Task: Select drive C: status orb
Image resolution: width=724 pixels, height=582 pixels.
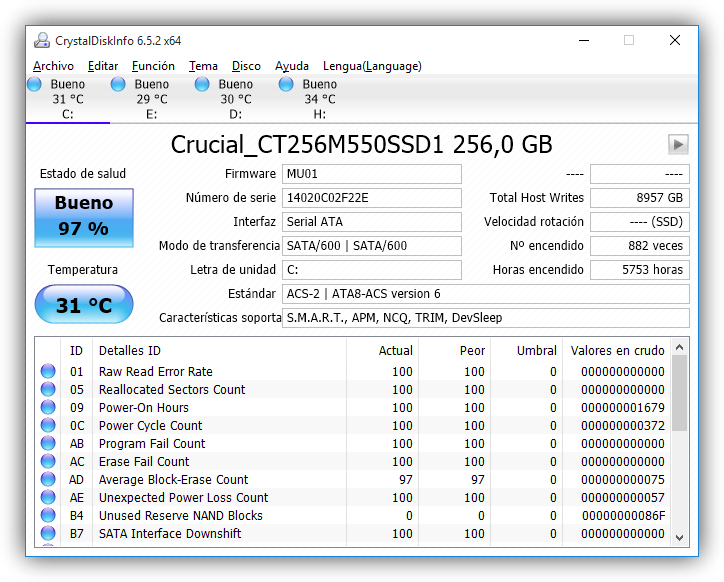Action: tap(34, 85)
